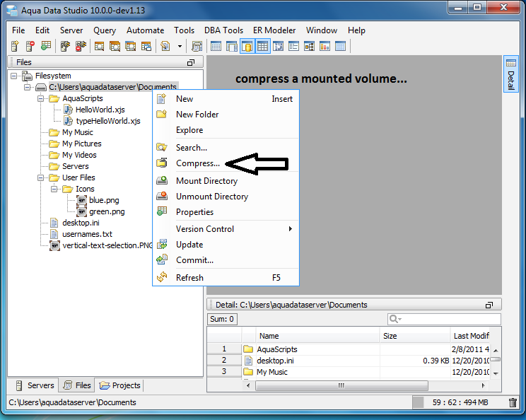
Task: Click the script edit toolbar icon beside dropdown arrow
Action: pos(165,46)
